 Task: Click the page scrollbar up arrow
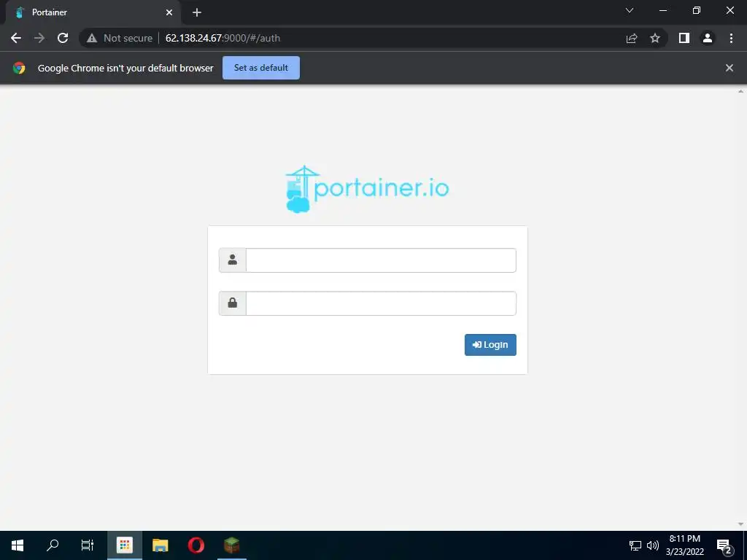tap(741, 90)
